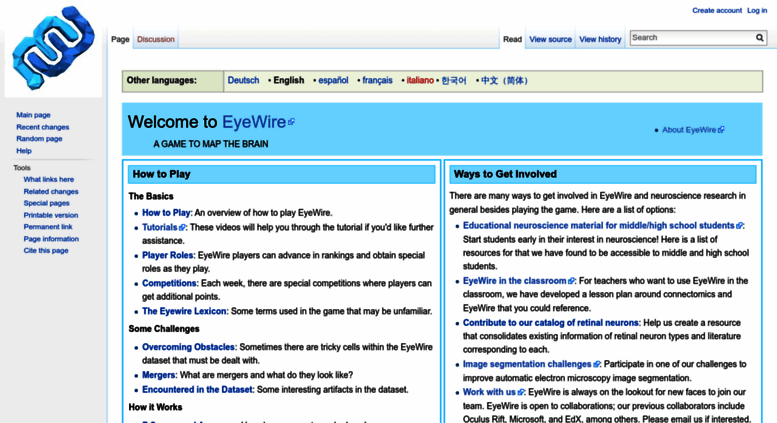The height and width of the screenshot is (423, 777).
Task: Open the Competitions link
Action: tap(169, 283)
